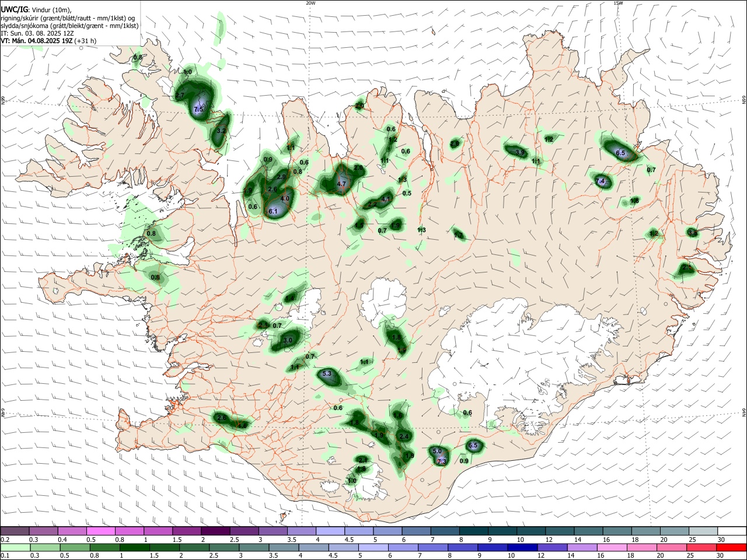Select the 6.1 precipitation value label
Screen dimensions: 747x560
[x=273, y=211]
